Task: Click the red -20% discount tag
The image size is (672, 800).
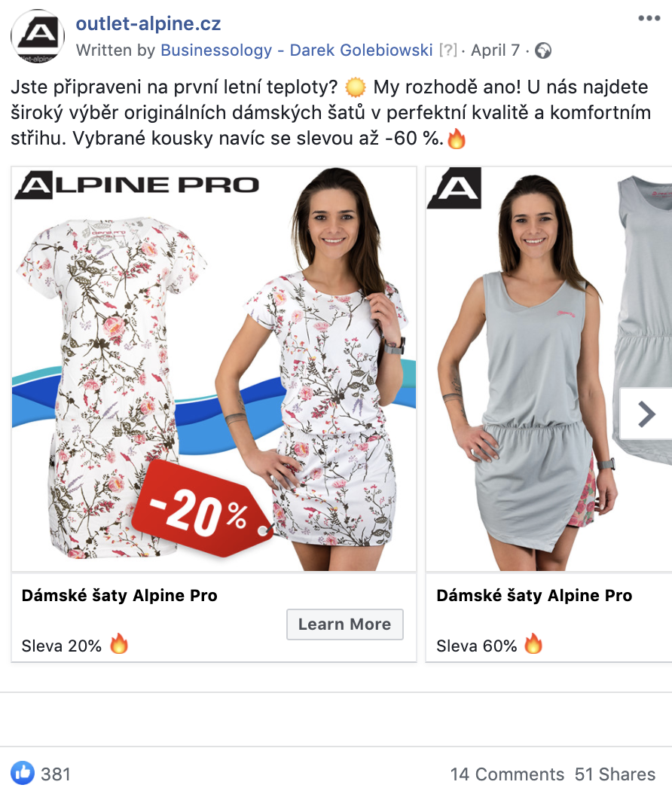Action: (202, 510)
